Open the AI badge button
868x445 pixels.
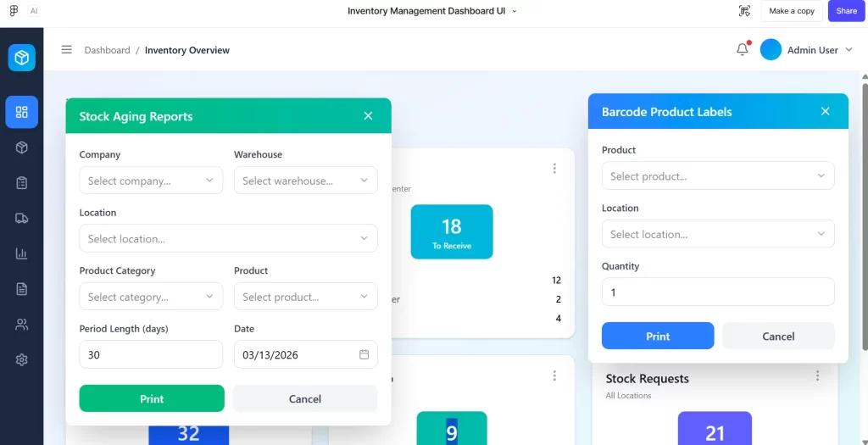click(x=34, y=11)
